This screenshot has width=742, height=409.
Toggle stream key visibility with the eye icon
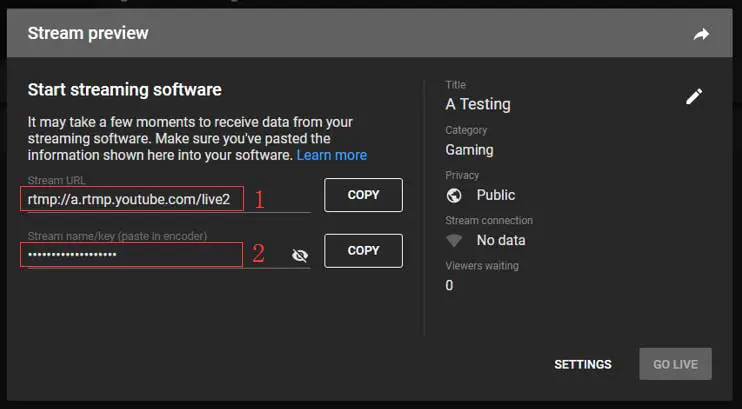pyautogui.click(x=299, y=255)
